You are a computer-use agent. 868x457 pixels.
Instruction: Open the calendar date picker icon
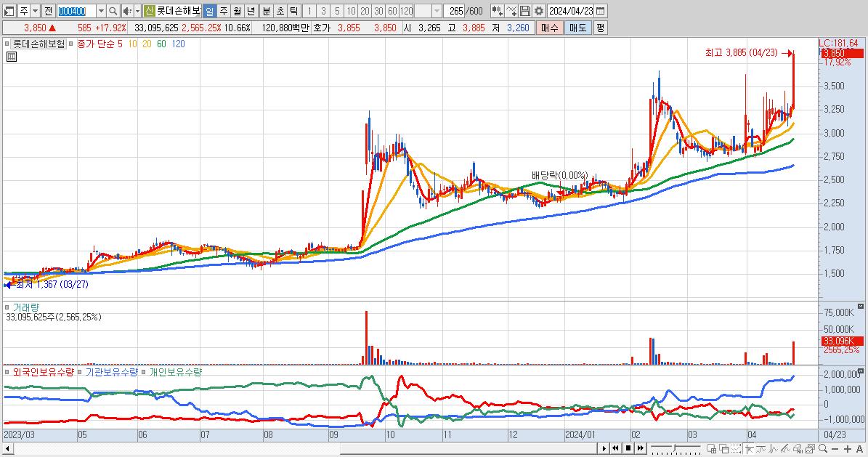coord(600,10)
